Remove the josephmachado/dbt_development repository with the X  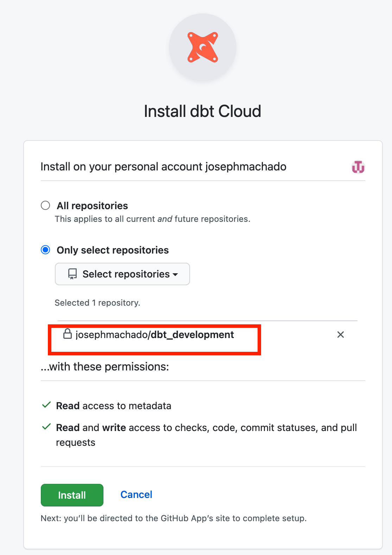click(x=340, y=335)
